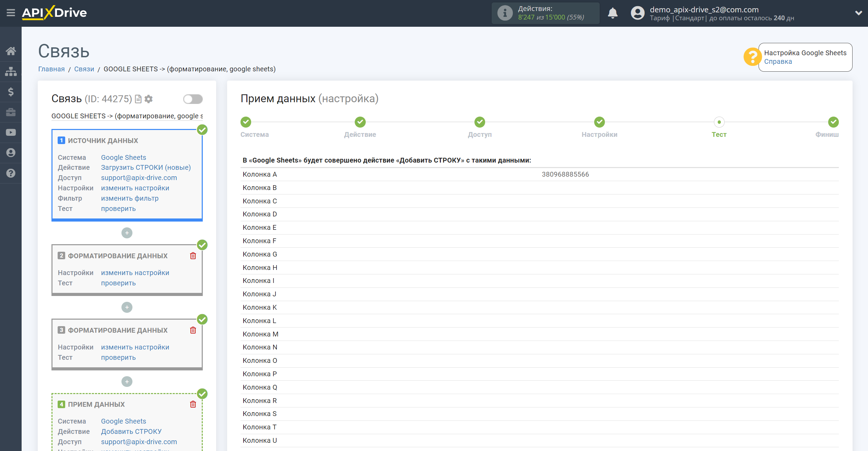The width and height of the screenshot is (868, 451).
Task: Open the home sidebar icon
Action: (x=11, y=51)
